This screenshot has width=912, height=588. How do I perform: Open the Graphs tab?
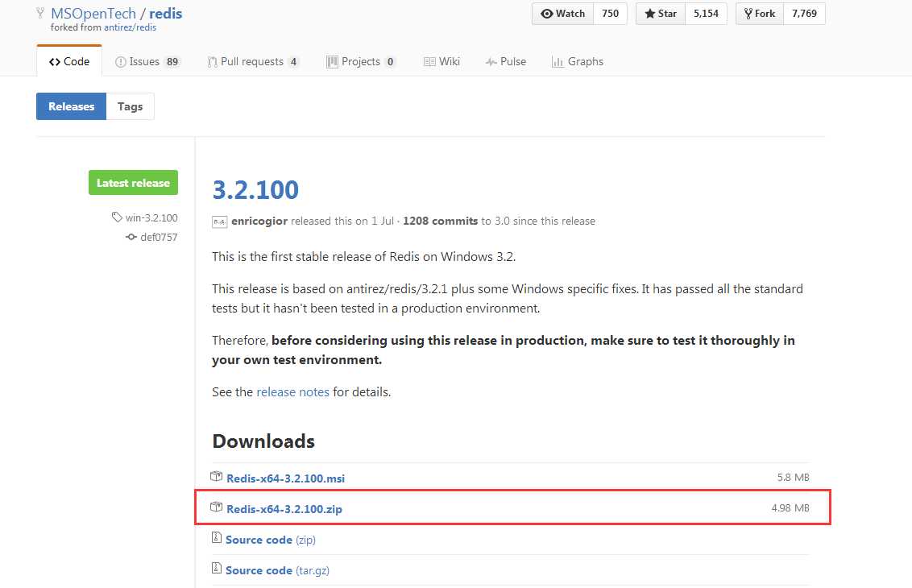click(578, 62)
